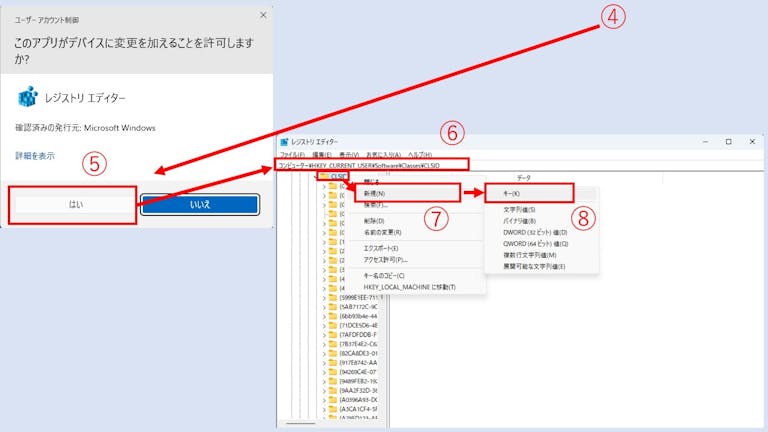The height and width of the screenshot is (432, 768).
Task: Select the {6bb93b4e-4A key label
Action: pyautogui.click(x=359, y=316)
